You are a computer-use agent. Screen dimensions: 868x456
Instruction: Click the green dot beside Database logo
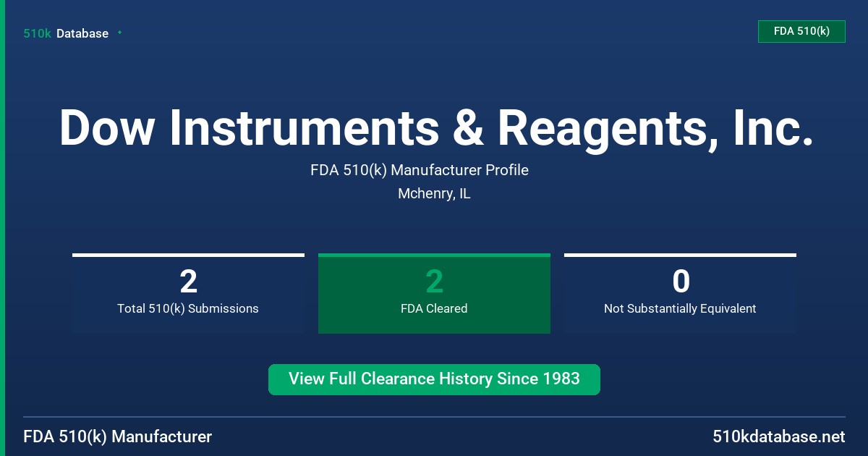point(119,33)
